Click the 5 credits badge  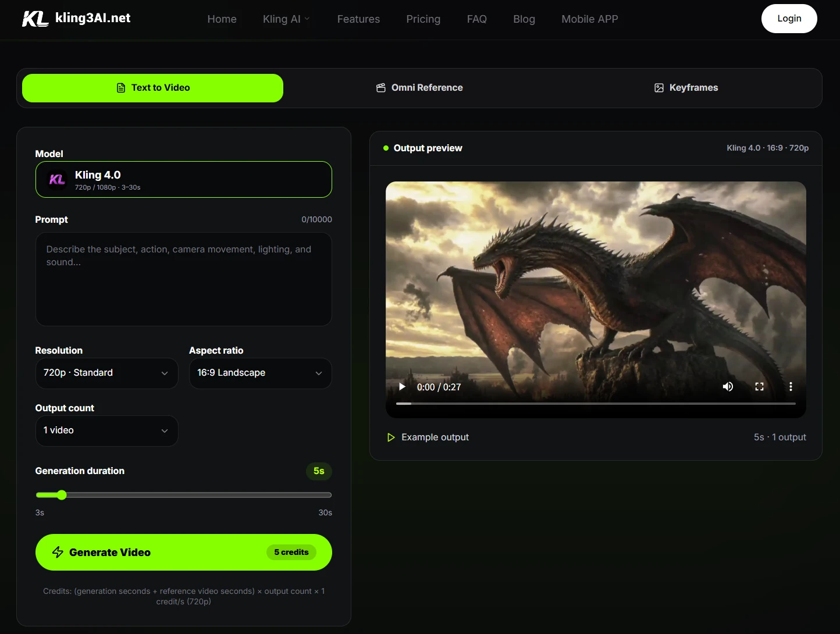tap(291, 552)
